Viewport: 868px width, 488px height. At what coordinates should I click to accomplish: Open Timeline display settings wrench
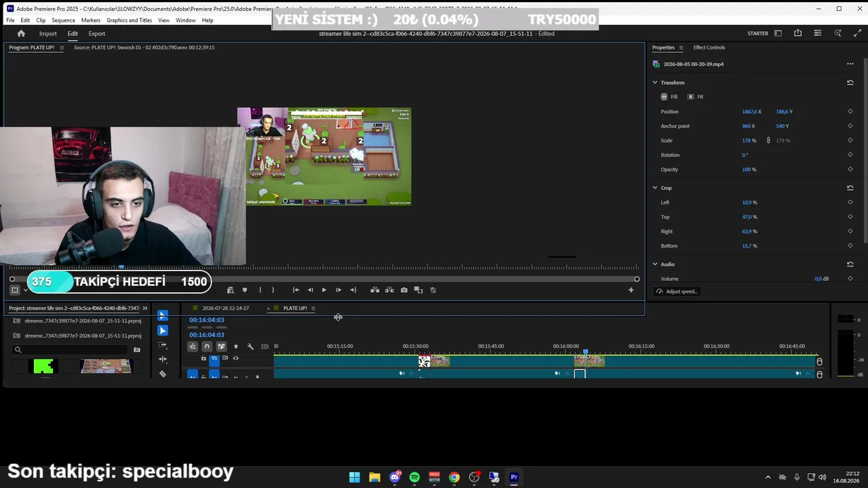[x=250, y=346]
